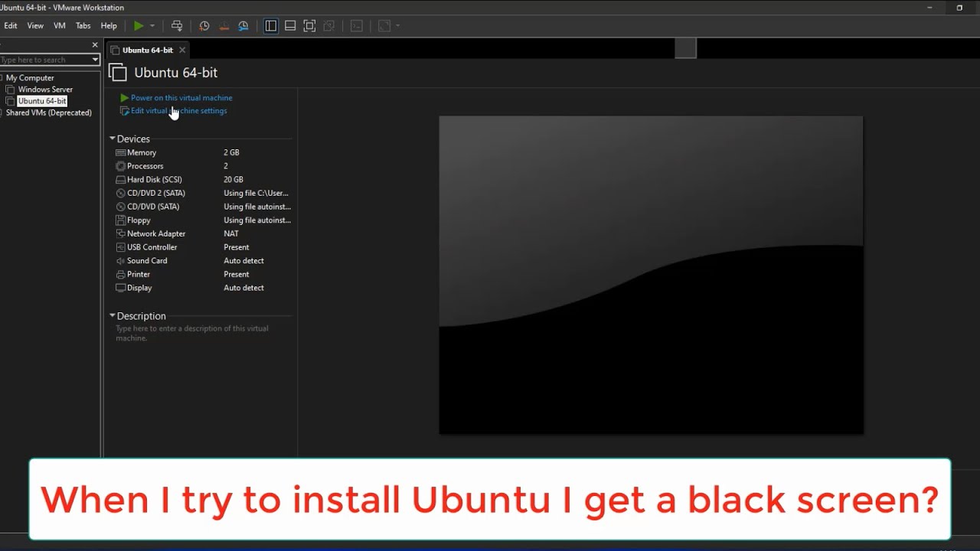Click the CD/DVD 2 (SATA) disc icon

pyautogui.click(x=120, y=193)
